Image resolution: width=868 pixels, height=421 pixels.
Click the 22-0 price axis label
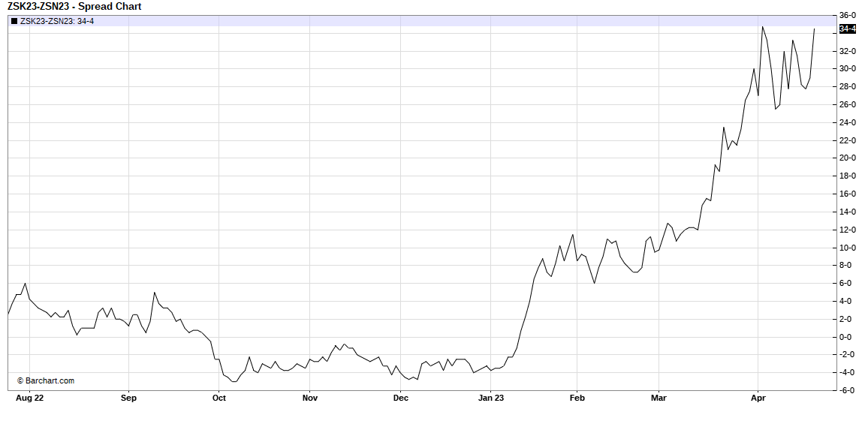tap(848, 140)
